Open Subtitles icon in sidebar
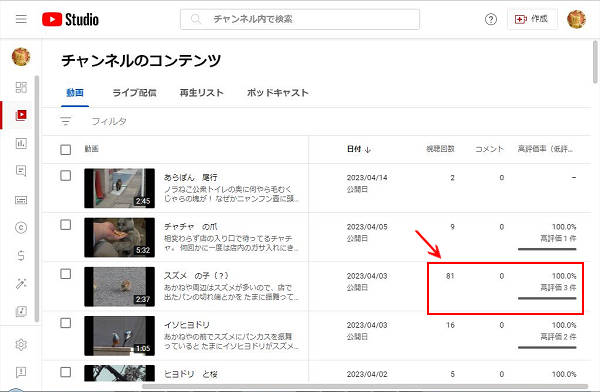 pyautogui.click(x=21, y=200)
